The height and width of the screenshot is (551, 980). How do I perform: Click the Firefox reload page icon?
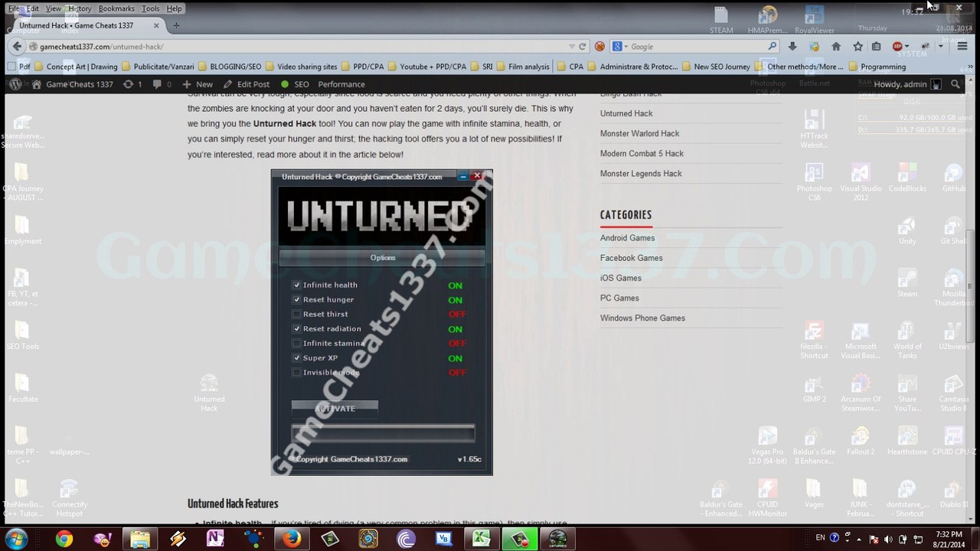[583, 47]
